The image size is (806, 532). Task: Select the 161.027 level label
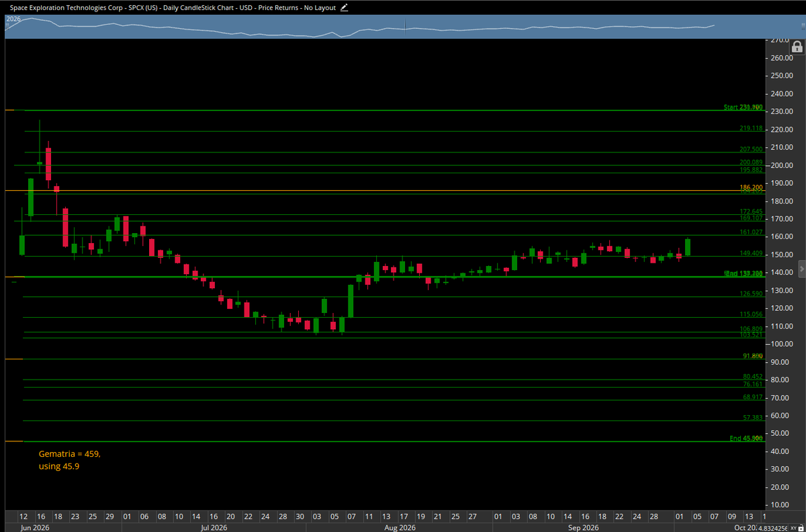pyautogui.click(x=750, y=232)
